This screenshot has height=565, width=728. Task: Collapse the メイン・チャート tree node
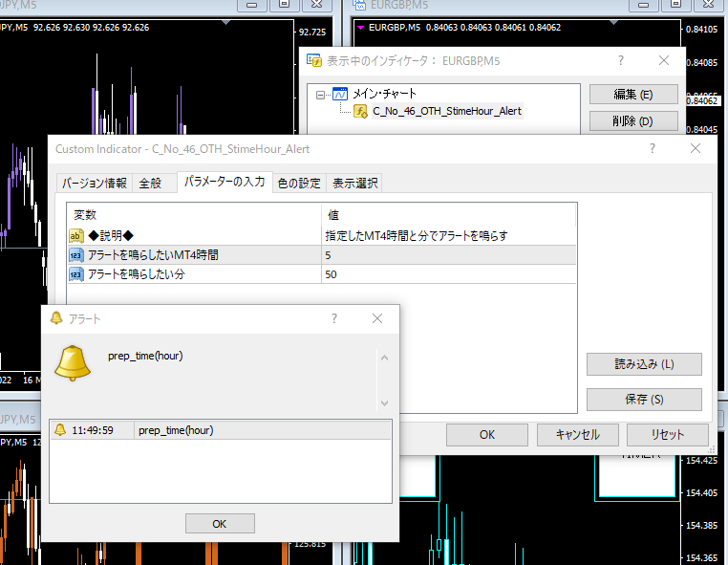320,95
